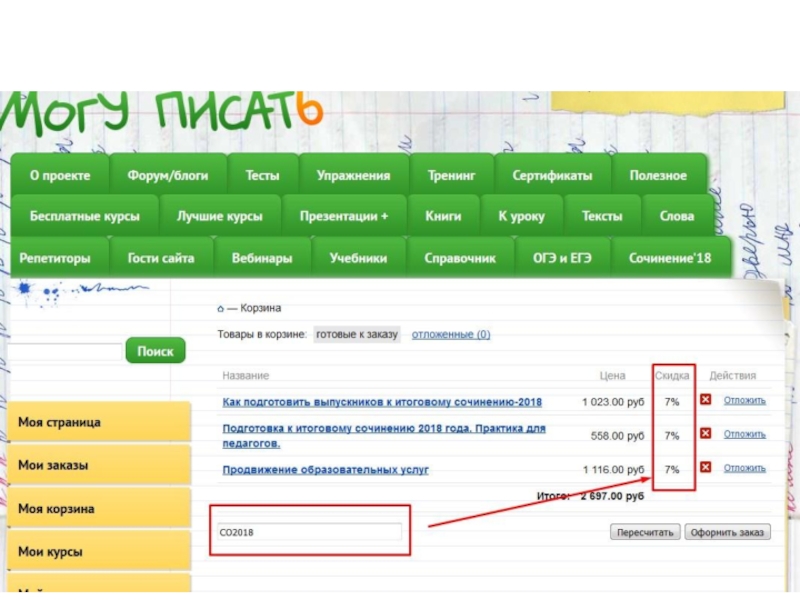Click the Могу писать site logo
The height and width of the screenshot is (600, 800).
click(x=162, y=112)
